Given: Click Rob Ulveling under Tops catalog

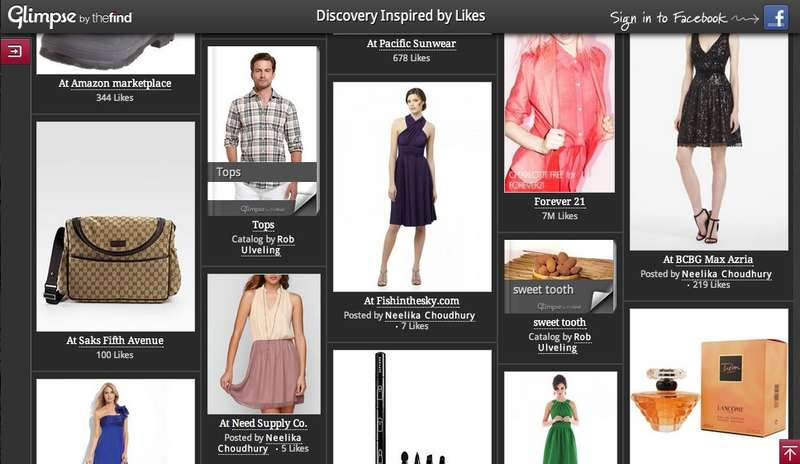Looking at the screenshot, I should click(268, 245).
